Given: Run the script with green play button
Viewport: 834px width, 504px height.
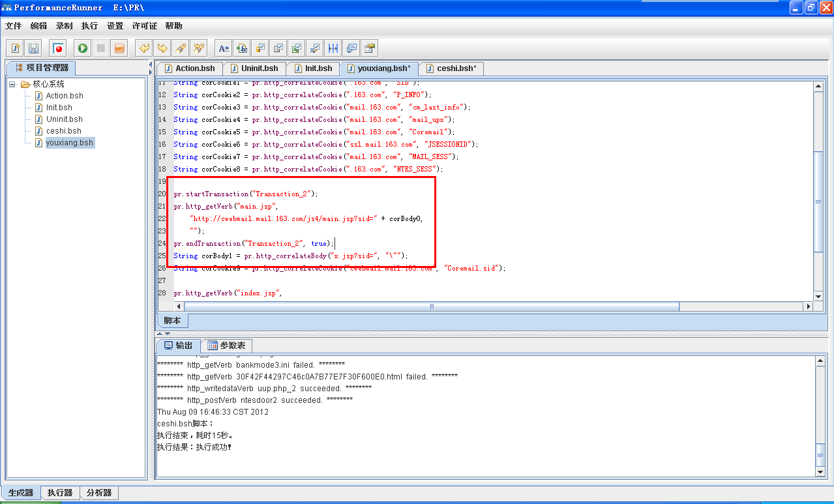Looking at the screenshot, I should pos(82,48).
